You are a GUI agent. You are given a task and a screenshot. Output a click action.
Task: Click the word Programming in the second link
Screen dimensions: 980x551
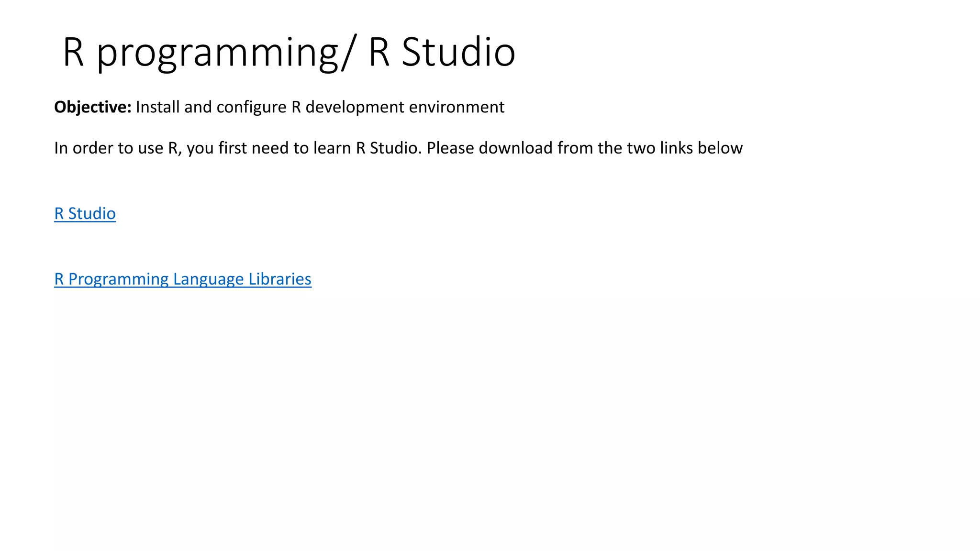[118, 279]
